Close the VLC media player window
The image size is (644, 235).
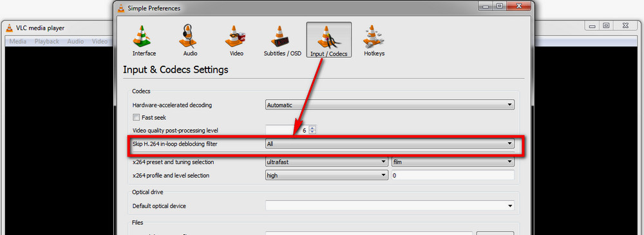pyautogui.click(x=625, y=26)
